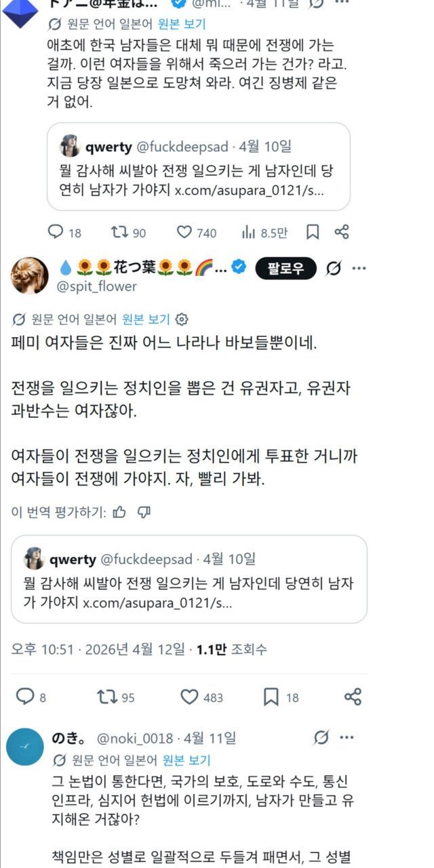Open spit_flower's profile avatar
The image size is (434, 868).
pyautogui.click(x=30, y=276)
